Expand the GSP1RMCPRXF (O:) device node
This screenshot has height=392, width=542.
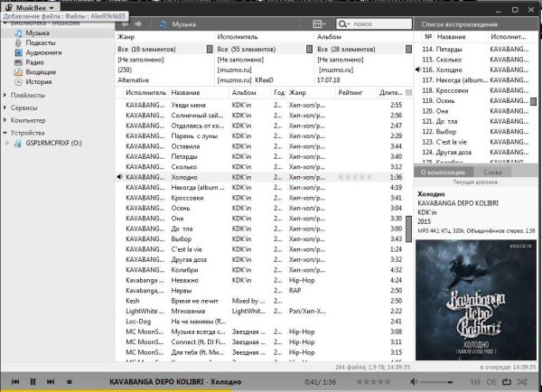click(x=7, y=143)
